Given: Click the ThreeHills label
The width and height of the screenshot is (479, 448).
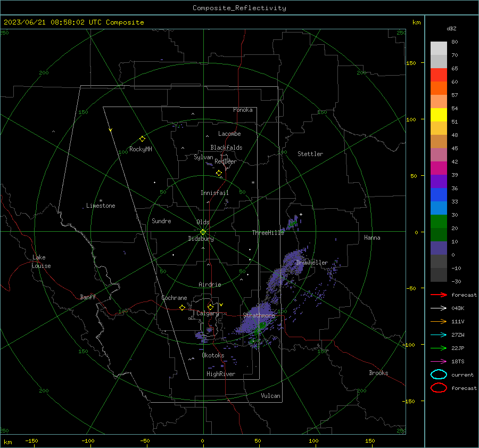Looking at the screenshot, I should tap(268, 233).
